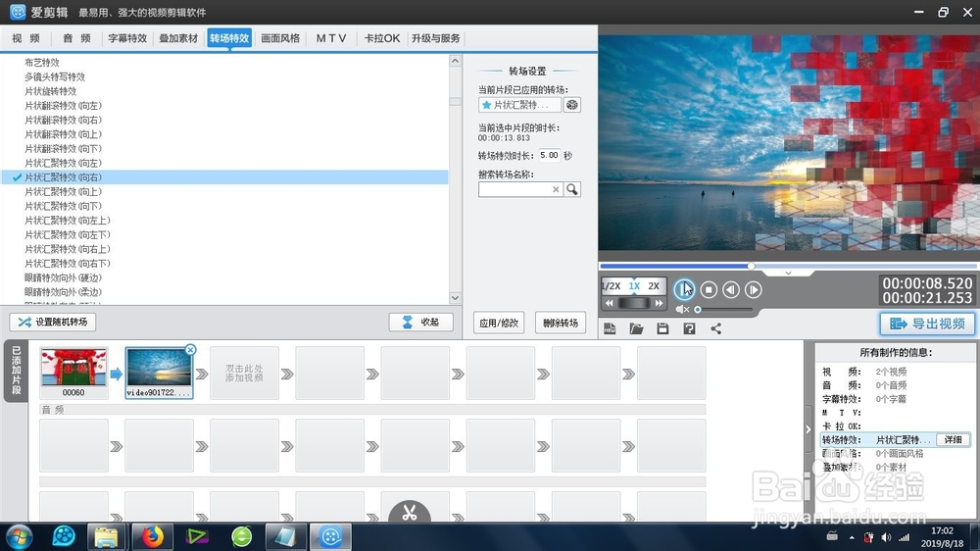Image resolution: width=980 pixels, height=551 pixels.
Task: Toggle the mute speaker icon
Action: point(681,309)
